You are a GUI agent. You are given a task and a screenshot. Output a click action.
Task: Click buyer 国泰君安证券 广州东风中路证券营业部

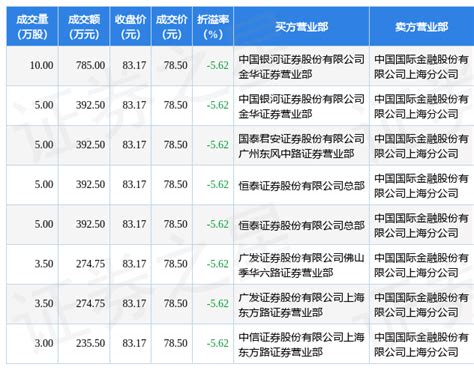tap(301, 146)
